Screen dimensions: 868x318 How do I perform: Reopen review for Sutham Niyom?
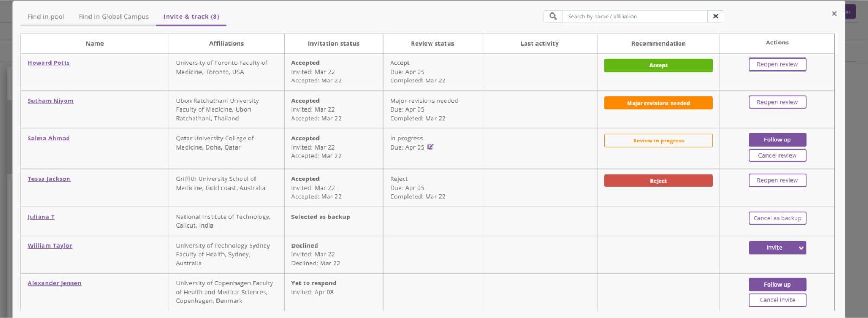pos(777,102)
